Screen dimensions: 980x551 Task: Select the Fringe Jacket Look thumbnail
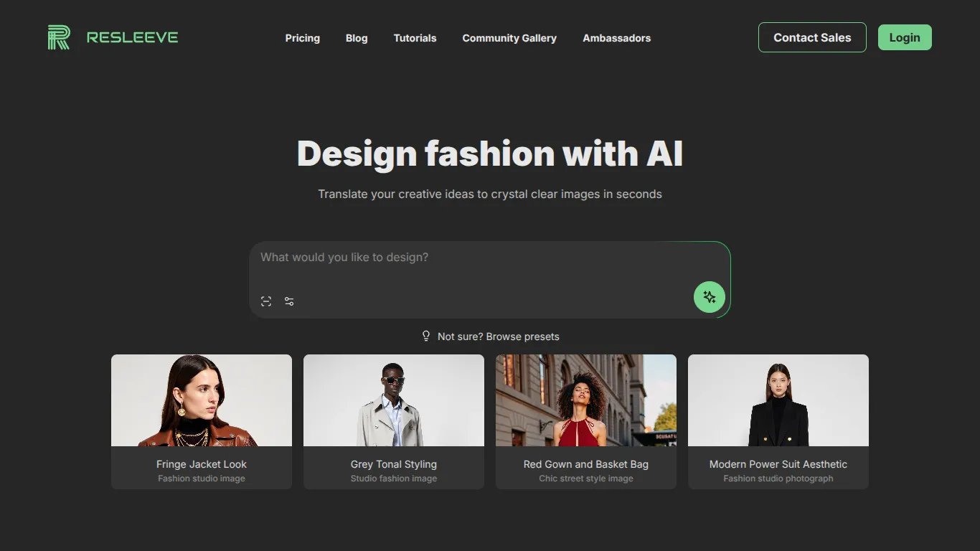coord(202,400)
